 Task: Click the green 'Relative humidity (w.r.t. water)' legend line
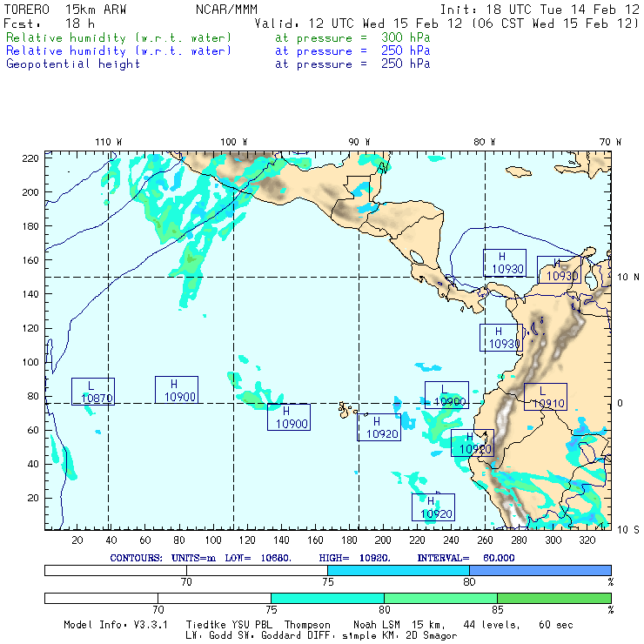click(118, 37)
